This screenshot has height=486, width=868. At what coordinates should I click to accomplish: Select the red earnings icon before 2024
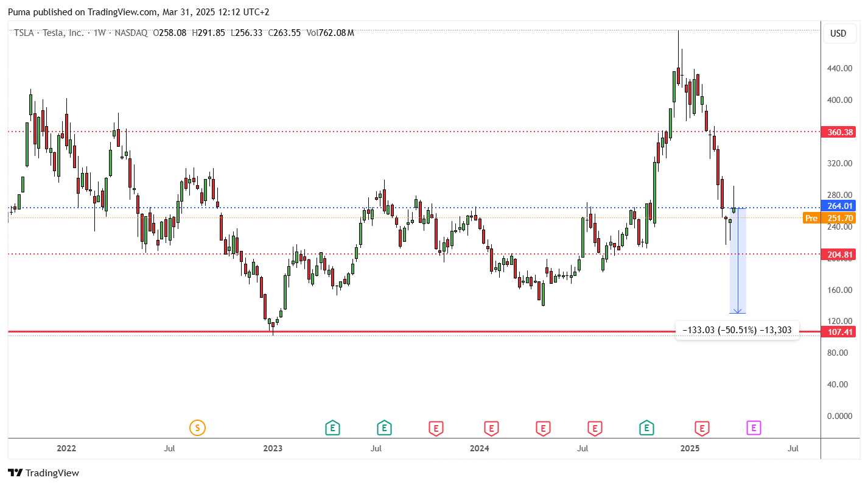coord(435,428)
